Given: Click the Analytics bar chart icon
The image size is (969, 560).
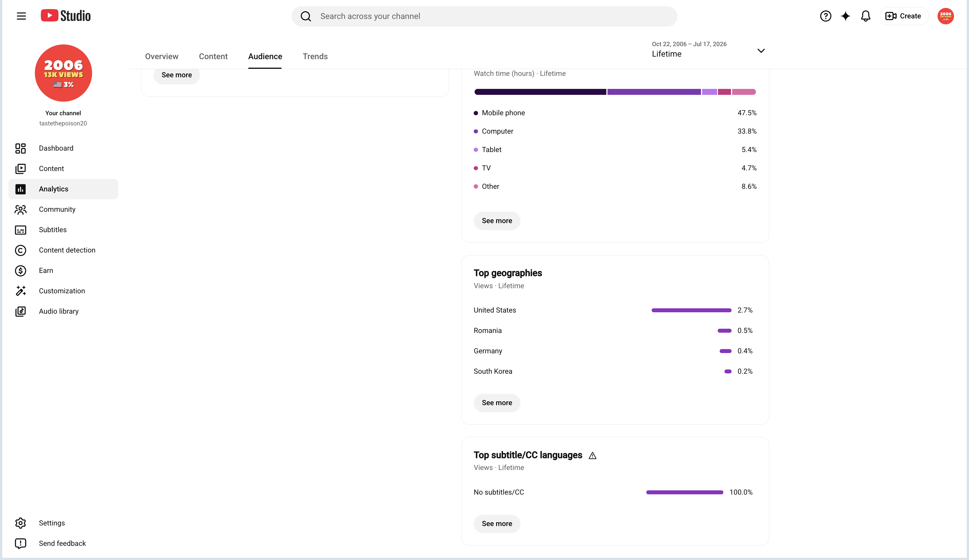Looking at the screenshot, I should coord(20,189).
